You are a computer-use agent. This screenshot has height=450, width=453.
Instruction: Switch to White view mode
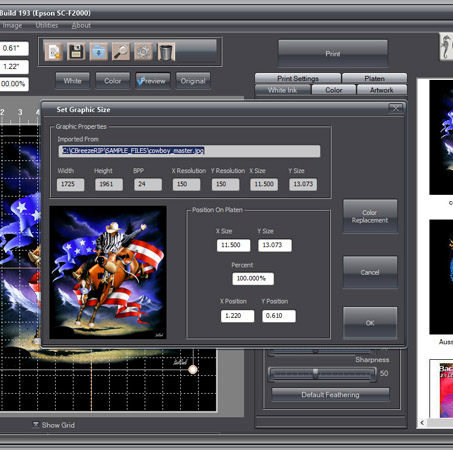tap(73, 81)
